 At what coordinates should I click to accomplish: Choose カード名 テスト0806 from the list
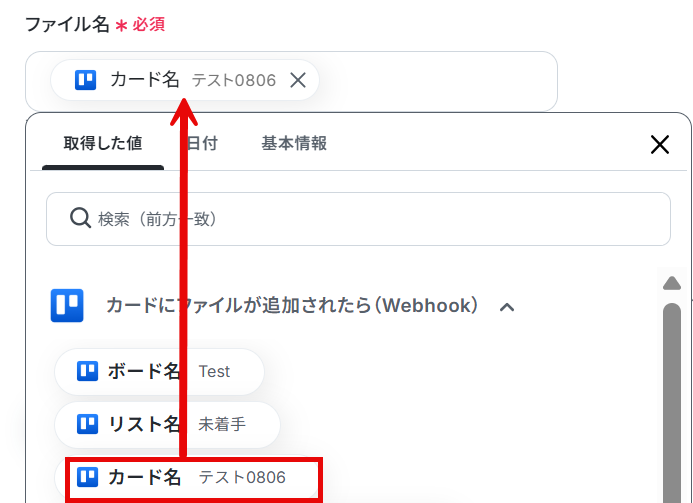point(194,478)
